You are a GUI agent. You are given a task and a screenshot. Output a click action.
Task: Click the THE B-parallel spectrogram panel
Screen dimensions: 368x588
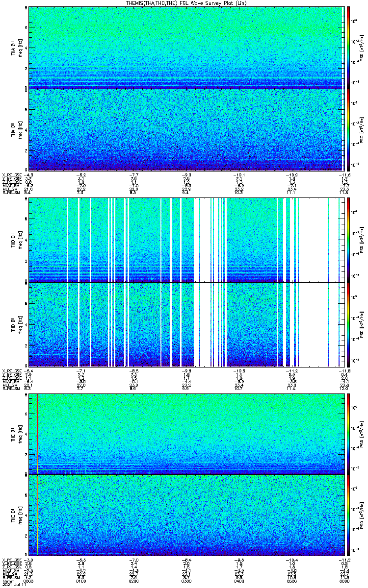[186, 516]
